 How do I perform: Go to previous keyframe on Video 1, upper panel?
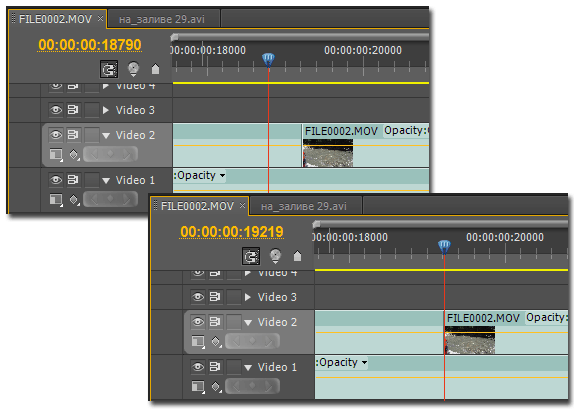[x=94, y=199]
